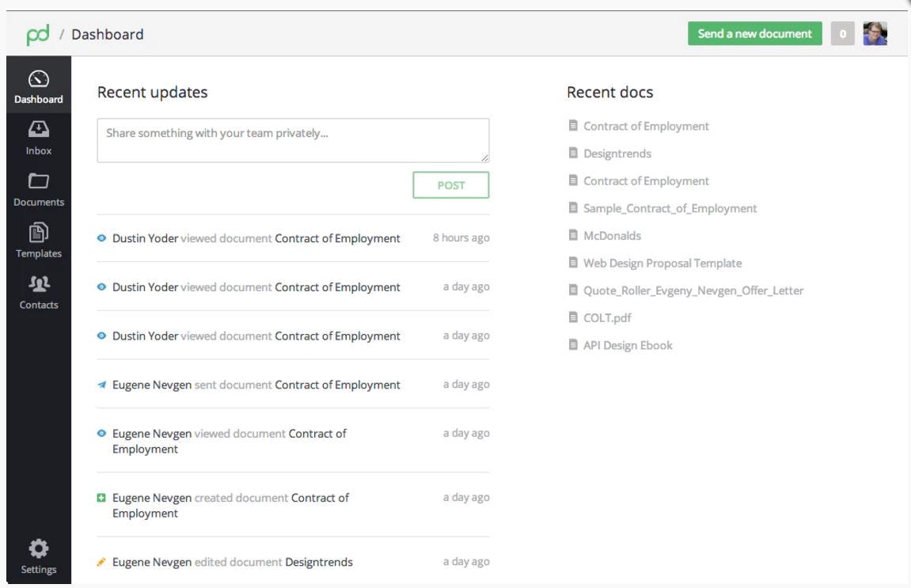Open the Contacts section

click(38, 291)
